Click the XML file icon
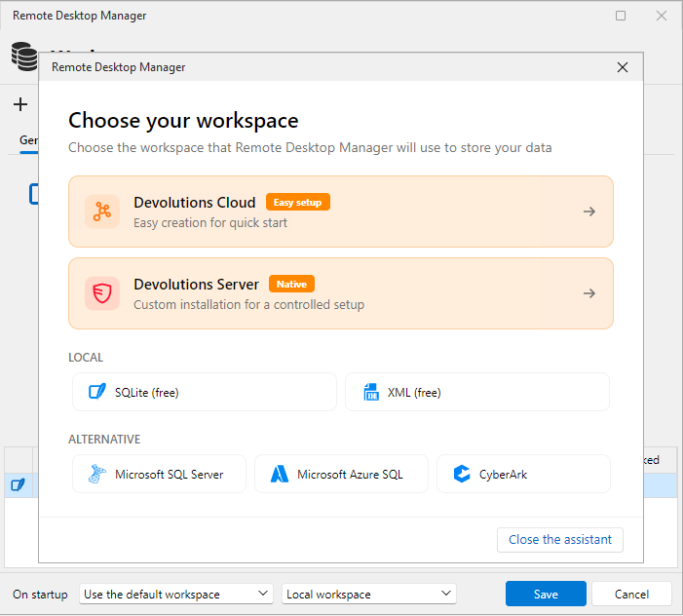 pyautogui.click(x=370, y=392)
